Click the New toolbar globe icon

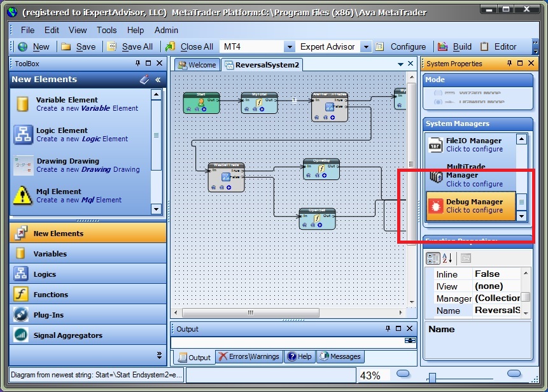(x=23, y=46)
